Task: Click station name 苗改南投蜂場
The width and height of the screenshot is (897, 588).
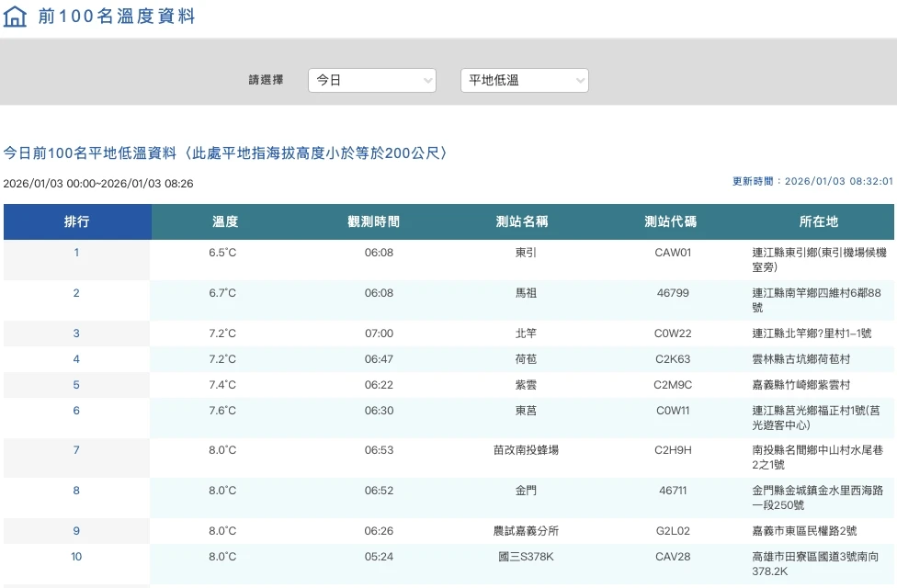Action: [x=526, y=450]
